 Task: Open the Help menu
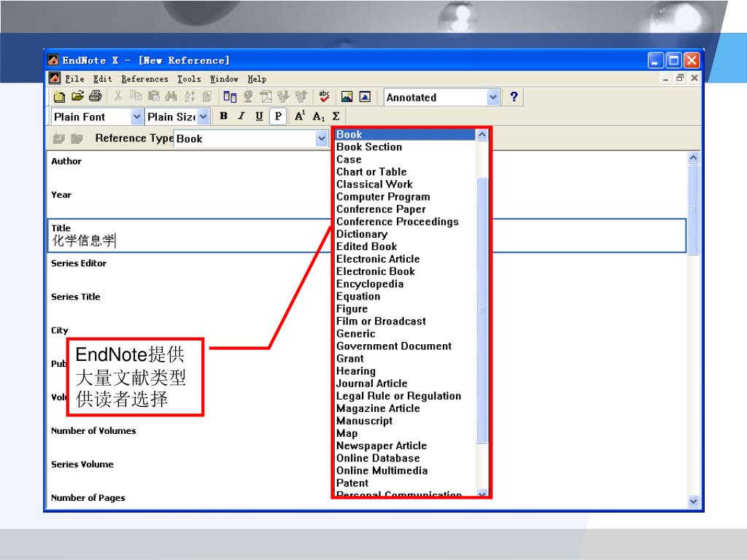click(x=257, y=79)
